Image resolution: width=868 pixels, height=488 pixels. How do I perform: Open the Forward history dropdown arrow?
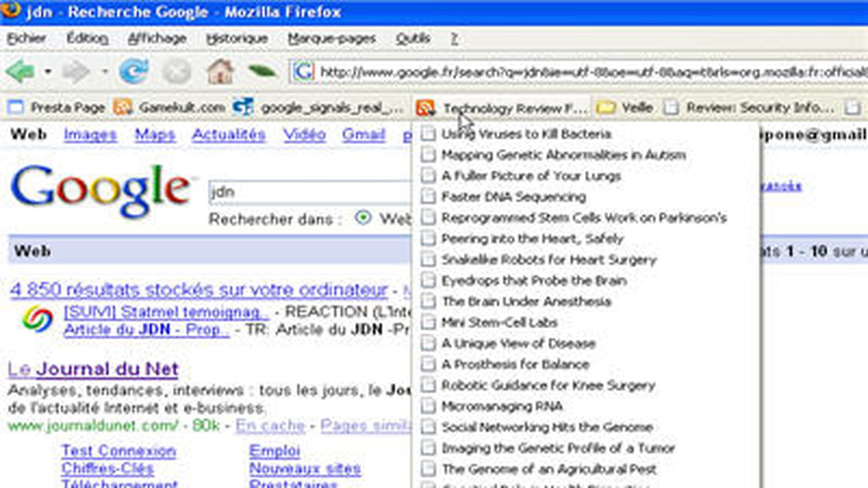[104, 72]
